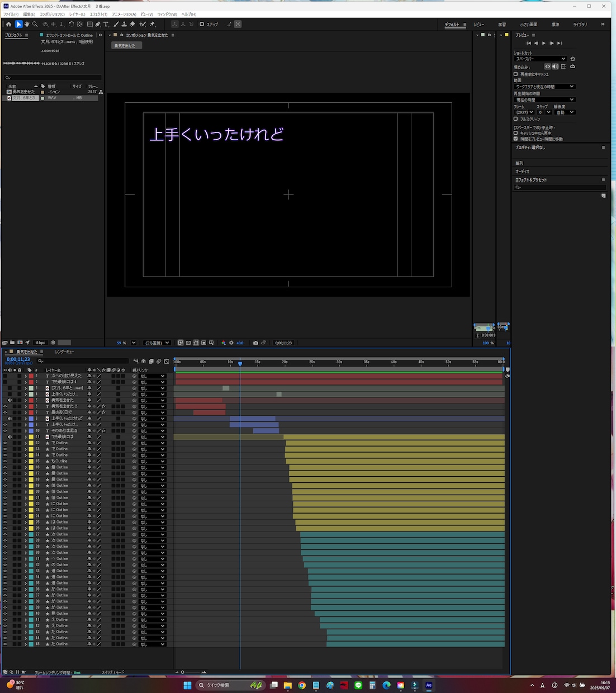616x693 pixels.
Task: Hide the 勇気を出せた 2 layer
Action: pos(5,406)
